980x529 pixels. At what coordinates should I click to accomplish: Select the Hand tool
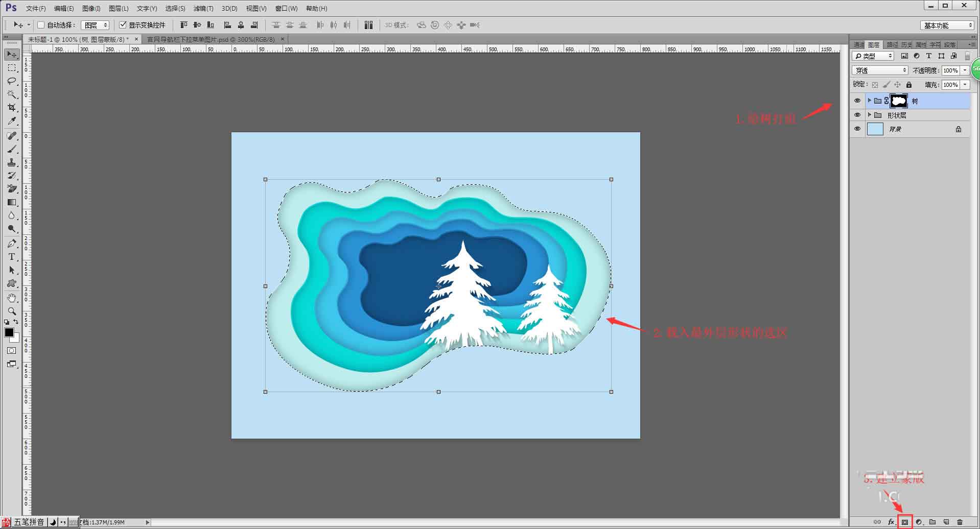[12, 298]
